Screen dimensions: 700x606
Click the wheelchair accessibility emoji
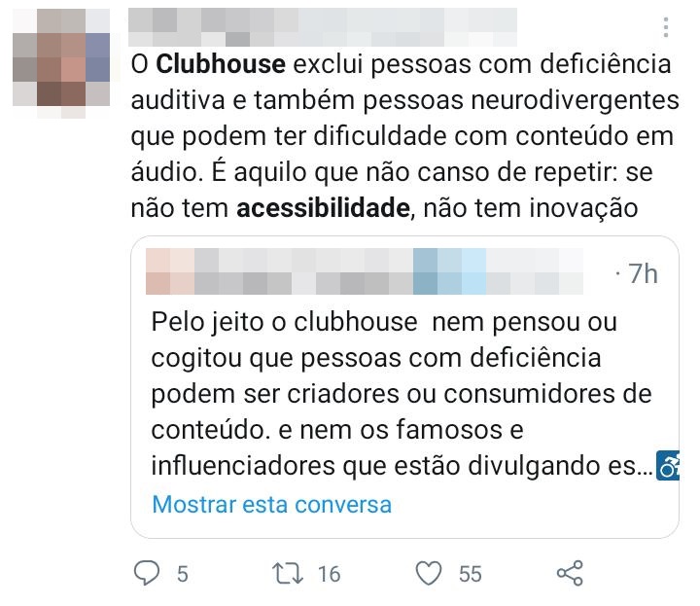pyautogui.click(x=668, y=466)
